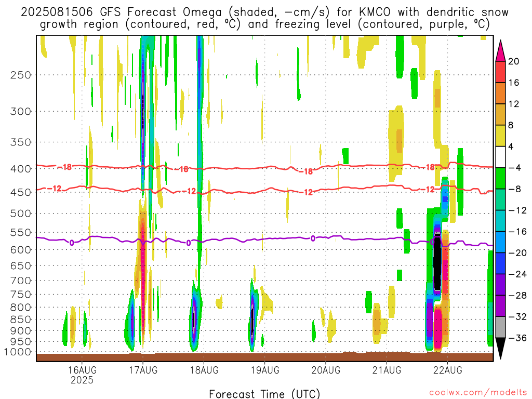Click the 950 pressure level label
This screenshot has height=399, width=532.
pos(21,342)
